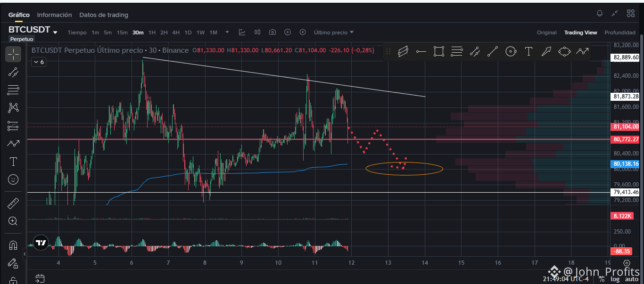
Task: Open the Información tab
Action: pos(54,15)
